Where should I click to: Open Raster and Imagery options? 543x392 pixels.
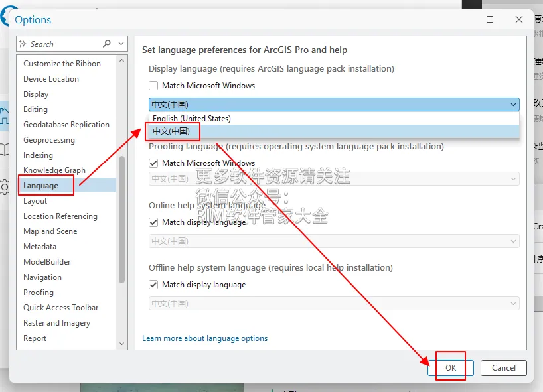pos(56,323)
